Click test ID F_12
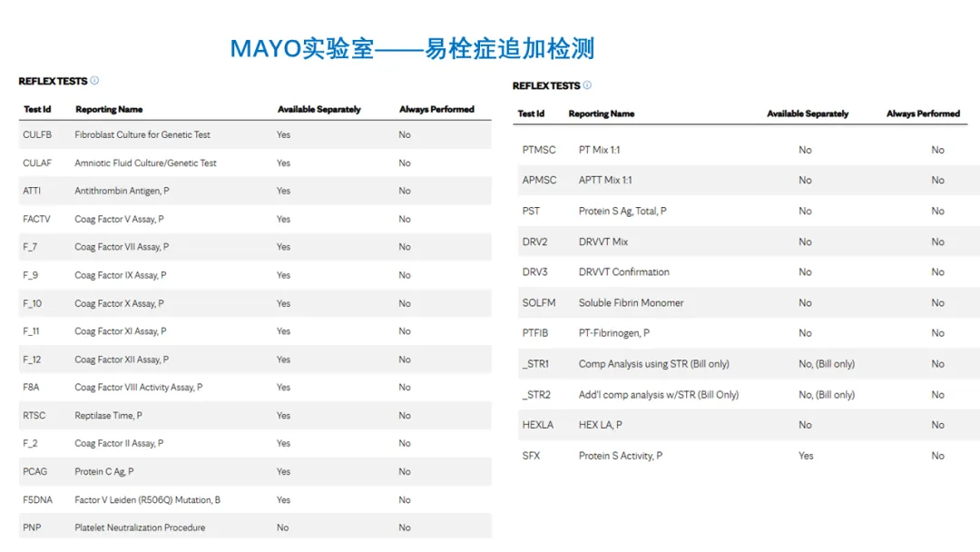This screenshot has height=552, width=980. [32, 360]
